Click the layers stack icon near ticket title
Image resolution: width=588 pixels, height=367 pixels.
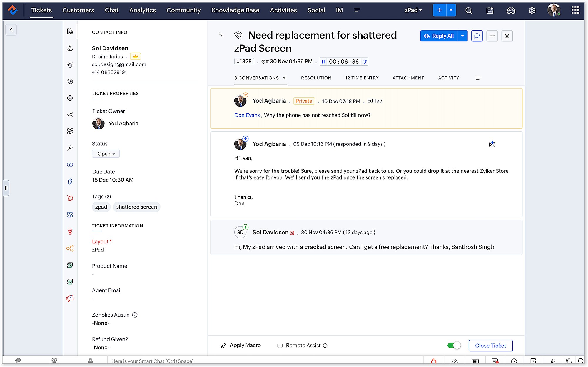(x=507, y=36)
